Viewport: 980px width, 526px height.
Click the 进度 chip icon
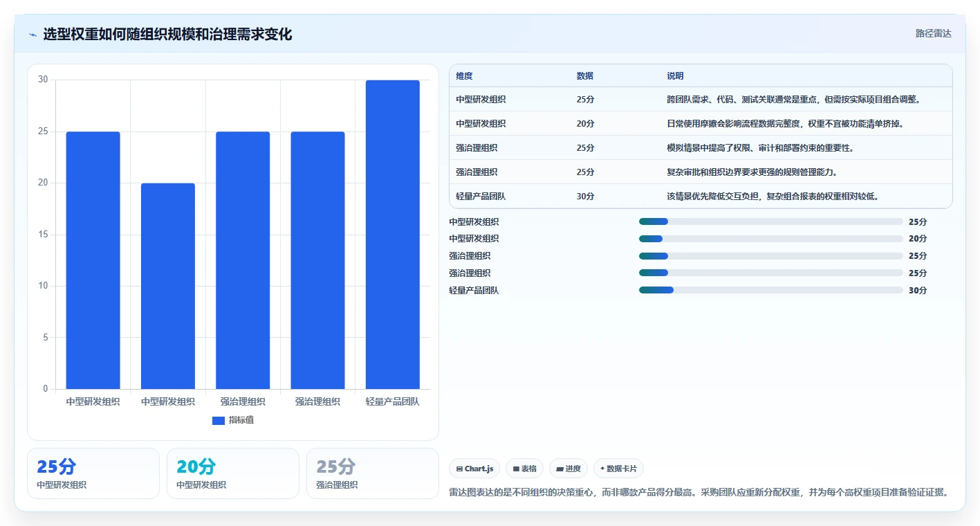pyautogui.click(x=560, y=469)
